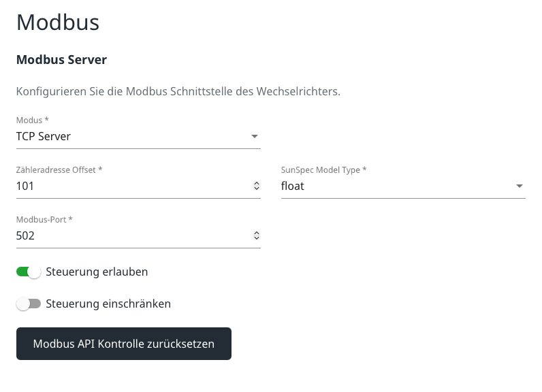
Task: Click the Modus dropdown arrow icon
Action: [x=255, y=137]
